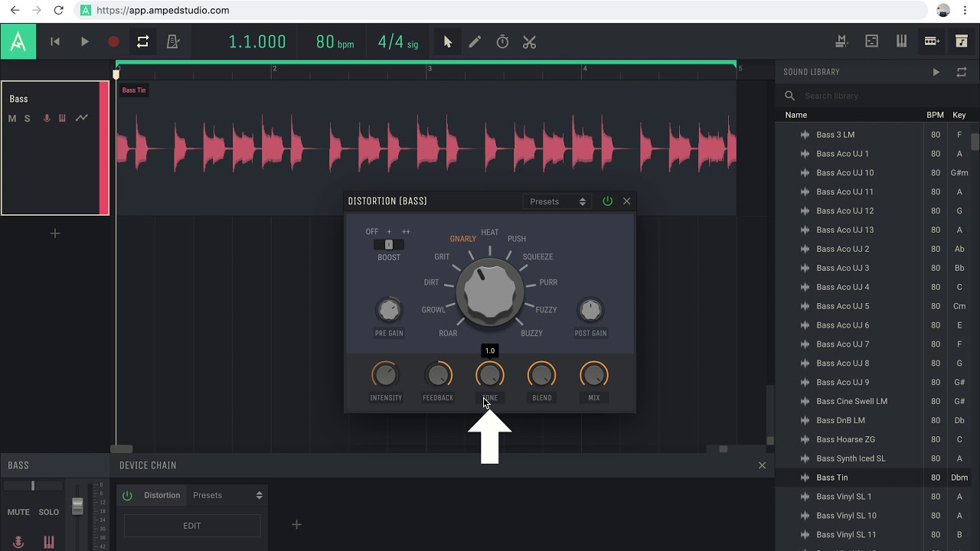Select the time stretch clock tool

pos(502,42)
